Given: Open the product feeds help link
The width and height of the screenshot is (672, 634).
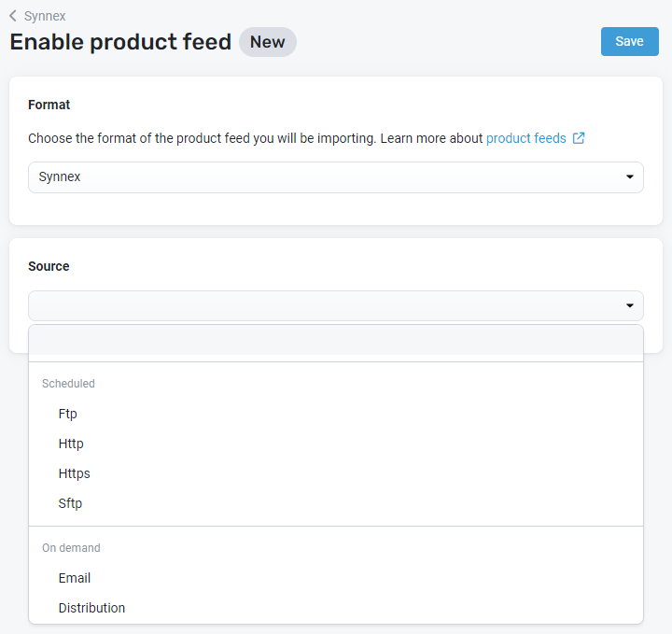Looking at the screenshot, I should [x=525, y=138].
